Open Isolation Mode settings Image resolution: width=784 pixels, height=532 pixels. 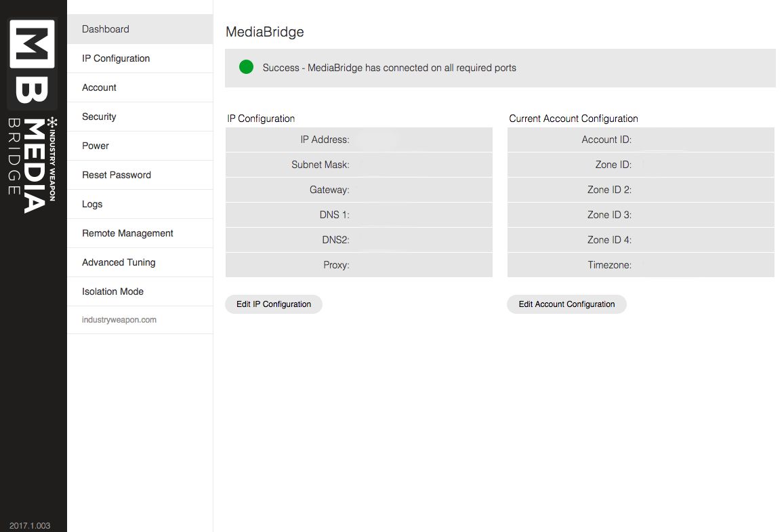coord(140,291)
